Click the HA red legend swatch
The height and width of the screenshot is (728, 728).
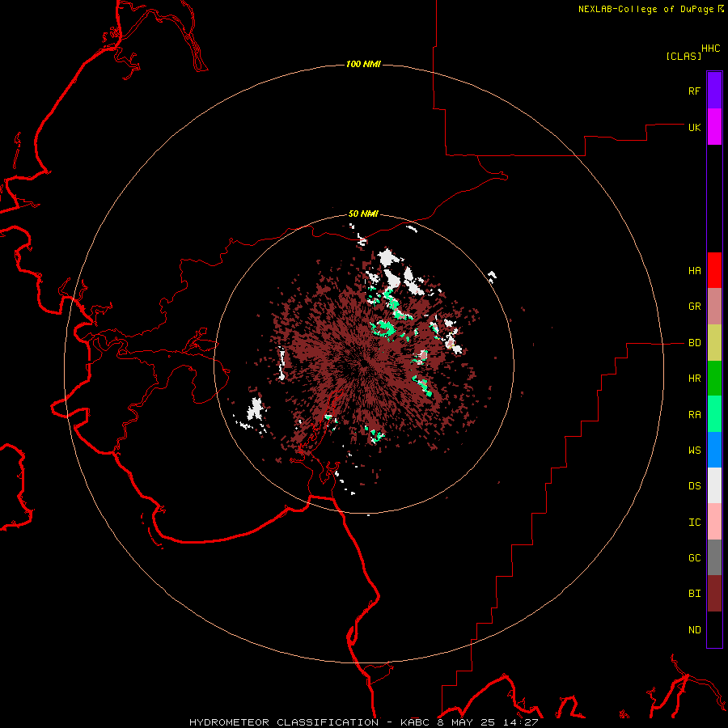click(714, 270)
